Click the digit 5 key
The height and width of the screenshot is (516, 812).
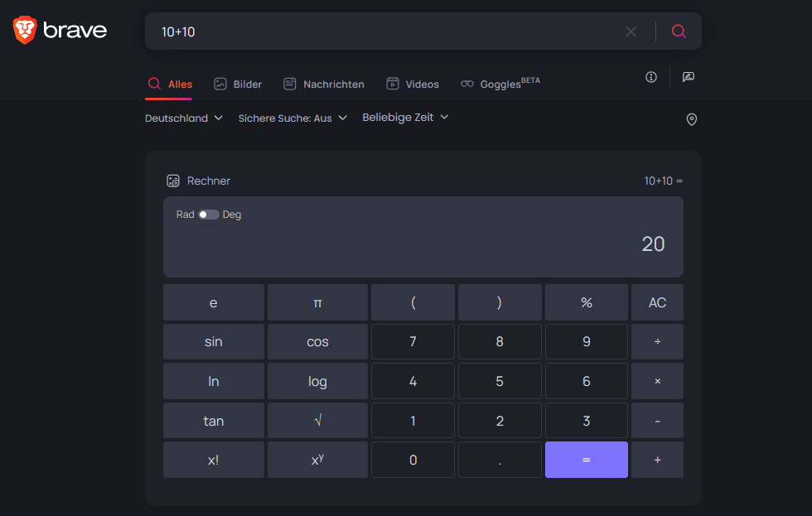point(500,381)
